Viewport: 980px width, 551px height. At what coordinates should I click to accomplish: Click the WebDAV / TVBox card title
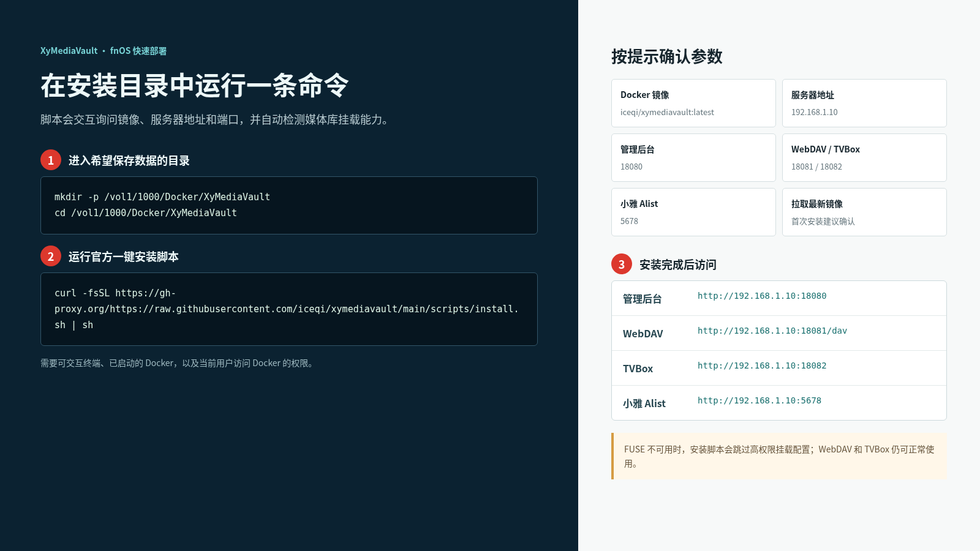click(x=826, y=149)
